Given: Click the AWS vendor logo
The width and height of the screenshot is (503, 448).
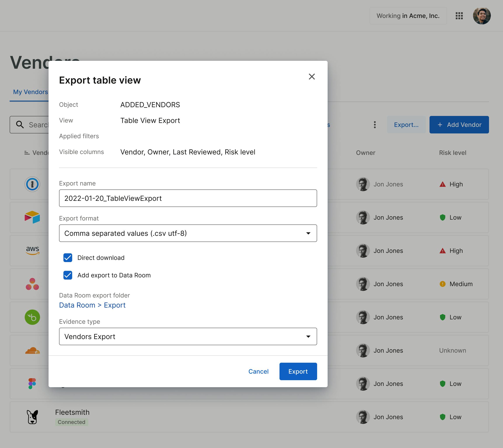Looking at the screenshot, I should pyautogui.click(x=33, y=251).
